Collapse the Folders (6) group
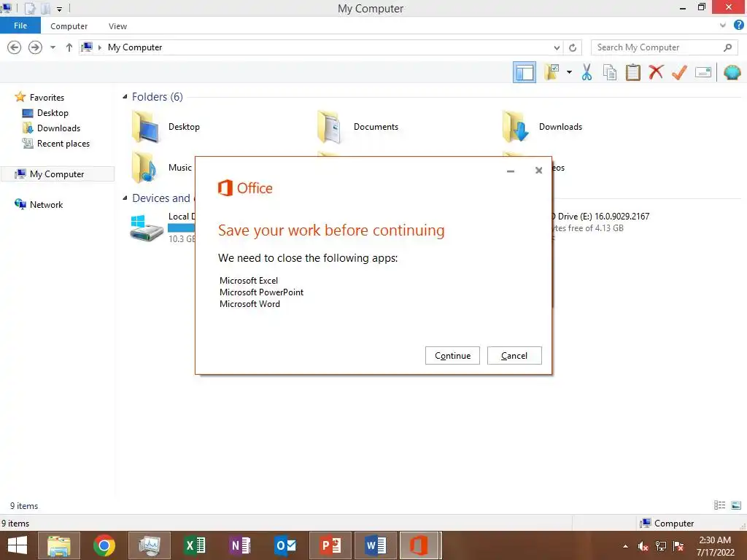This screenshot has width=747, height=560. pos(125,97)
